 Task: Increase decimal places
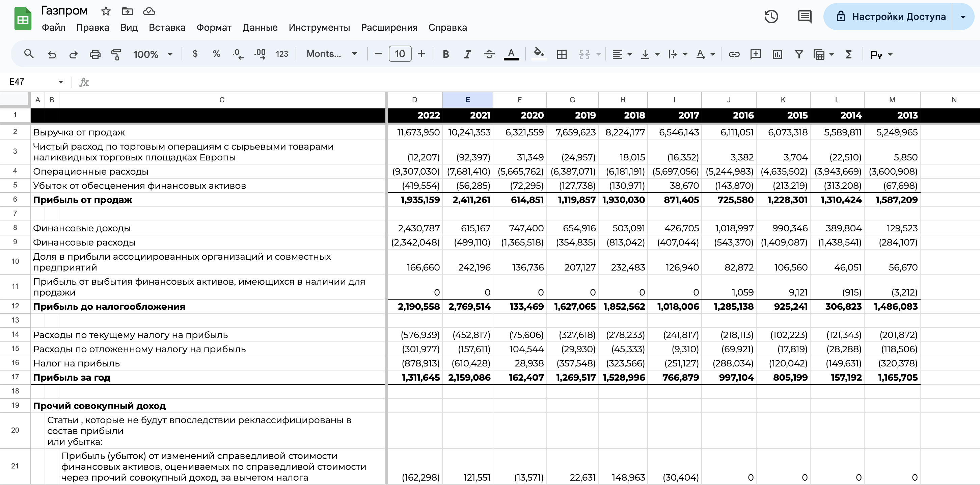coord(260,54)
